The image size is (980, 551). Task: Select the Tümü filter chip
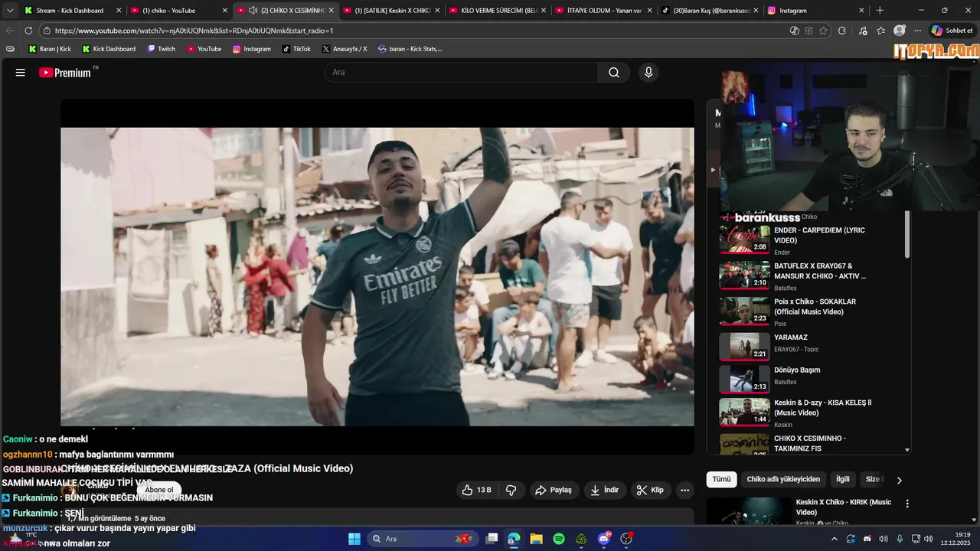point(721,479)
